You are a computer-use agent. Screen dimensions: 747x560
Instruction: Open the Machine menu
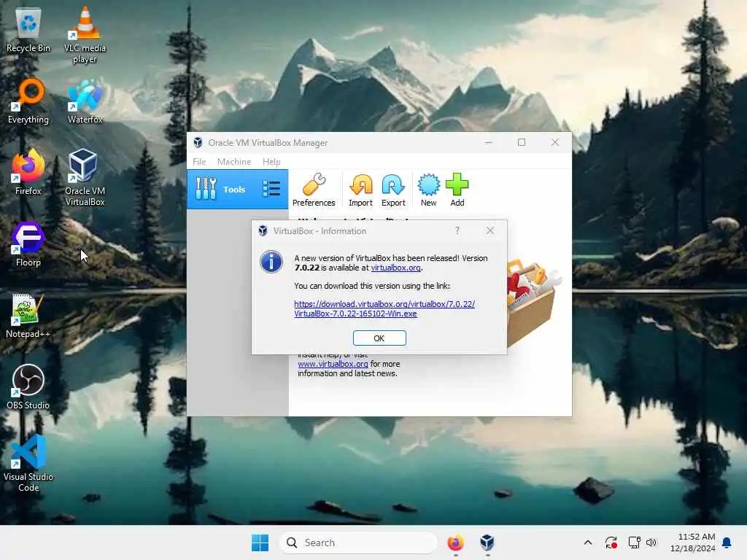[x=234, y=161]
